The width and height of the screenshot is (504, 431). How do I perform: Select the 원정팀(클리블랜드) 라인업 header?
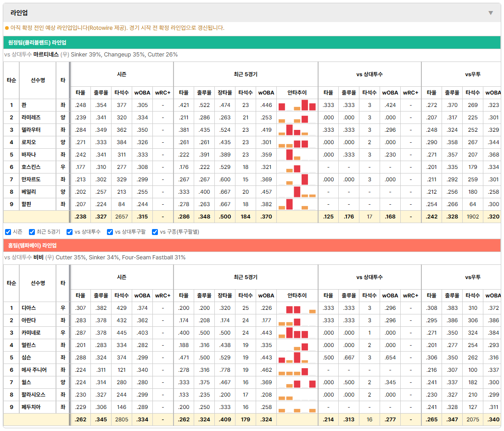(x=252, y=42)
